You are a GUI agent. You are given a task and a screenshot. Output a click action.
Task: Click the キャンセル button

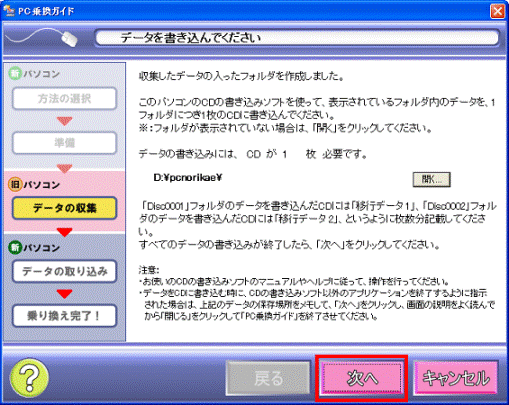[x=456, y=378]
